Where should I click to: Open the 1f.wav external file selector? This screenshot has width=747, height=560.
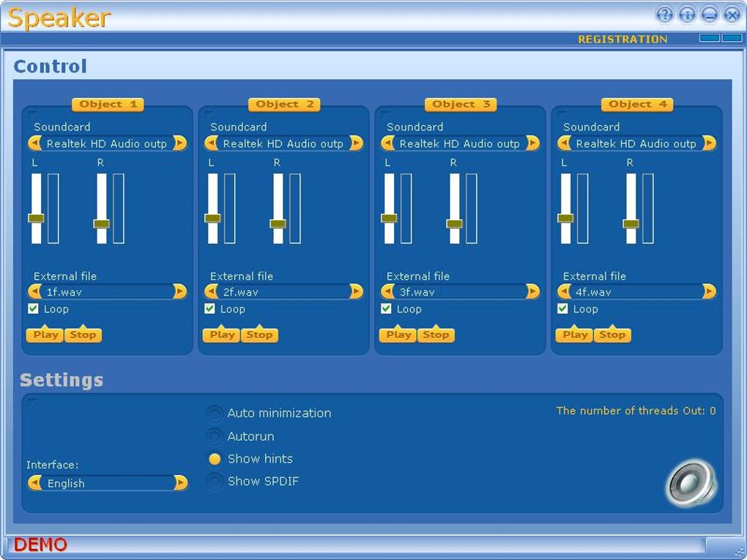pyautogui.click(x=107, y=291)
